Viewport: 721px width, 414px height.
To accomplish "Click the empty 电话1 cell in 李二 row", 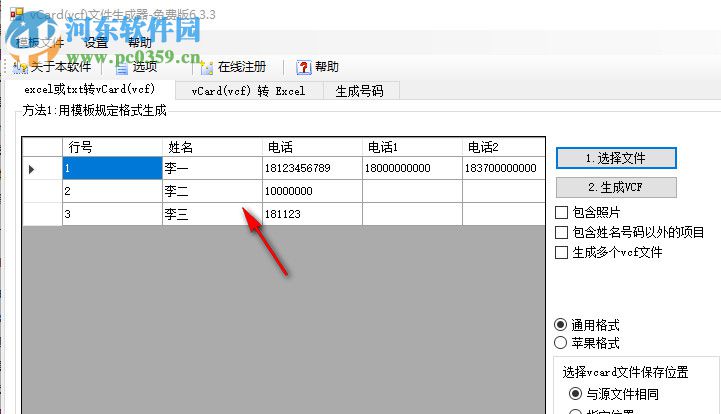I will [412, 191].
